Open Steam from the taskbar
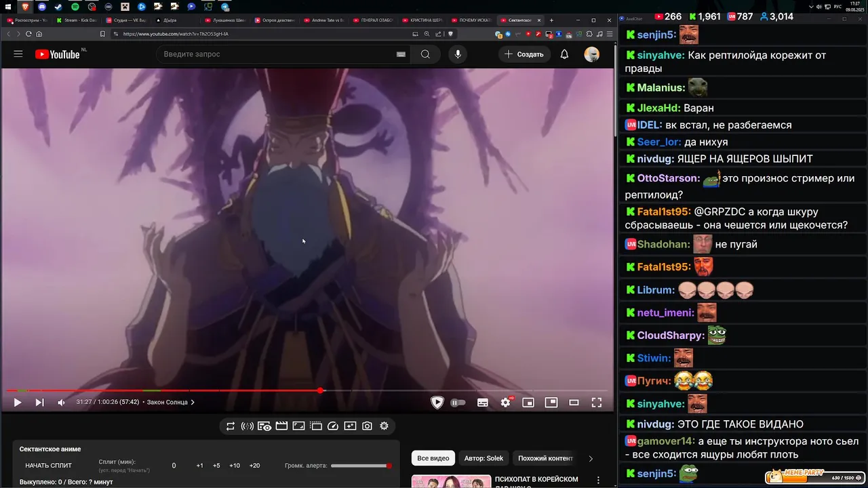Screen dimensions: 868x488 click(x=58, y=6)
